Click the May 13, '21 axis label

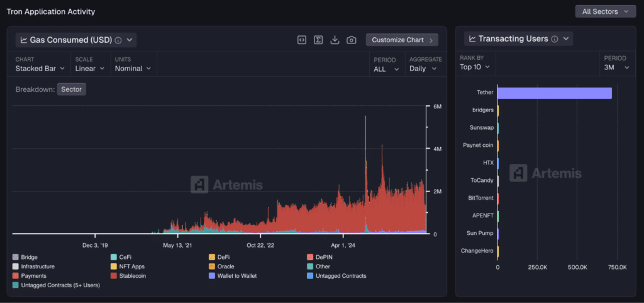178,246
